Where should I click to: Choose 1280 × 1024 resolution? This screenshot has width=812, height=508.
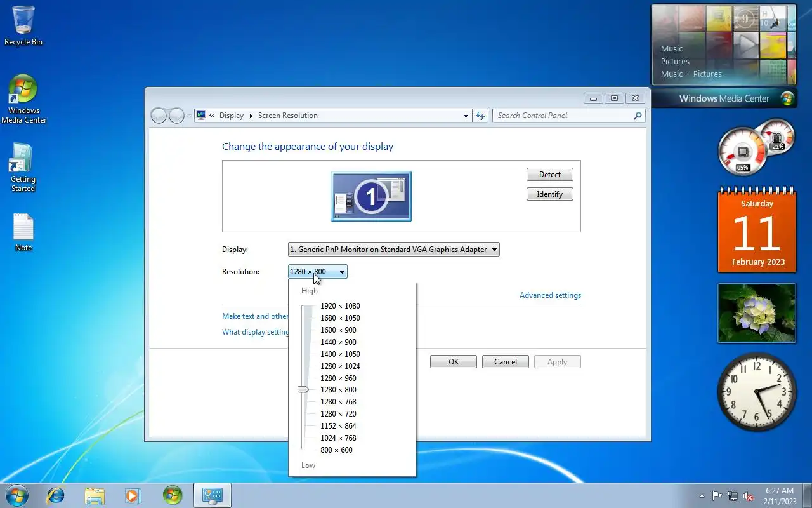coord(340,366)
